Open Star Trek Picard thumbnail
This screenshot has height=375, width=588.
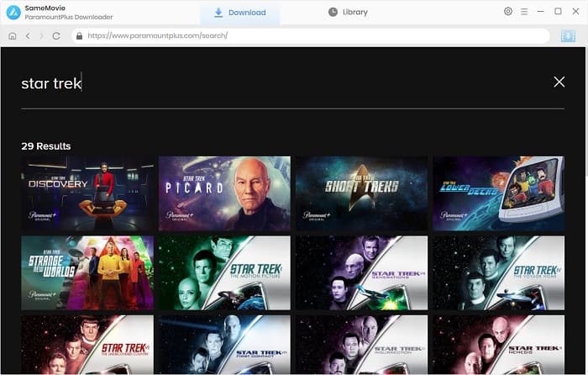pyautogui.click(x=224, y=193)
